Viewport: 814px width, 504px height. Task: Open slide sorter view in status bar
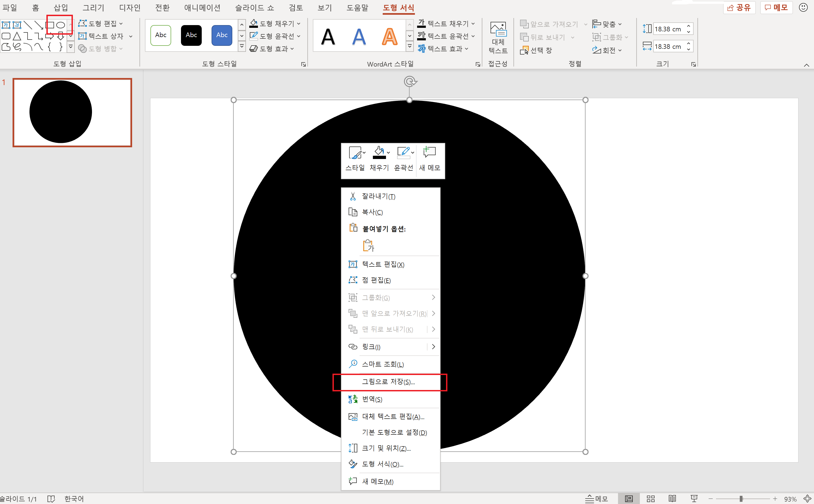pos(650,499)
